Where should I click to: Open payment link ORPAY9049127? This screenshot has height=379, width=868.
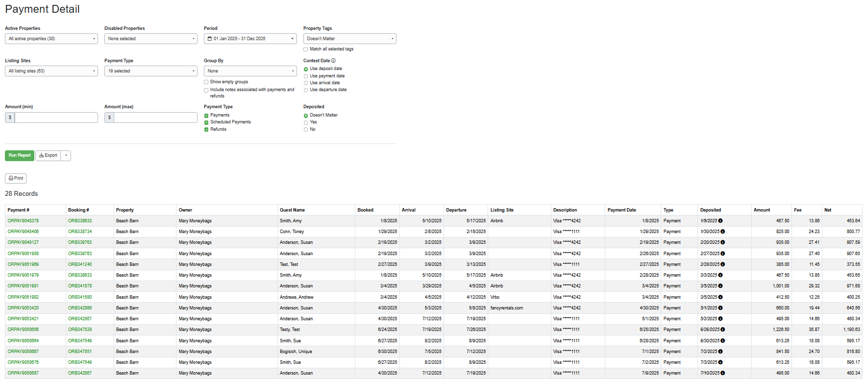[x=23, y=242]
